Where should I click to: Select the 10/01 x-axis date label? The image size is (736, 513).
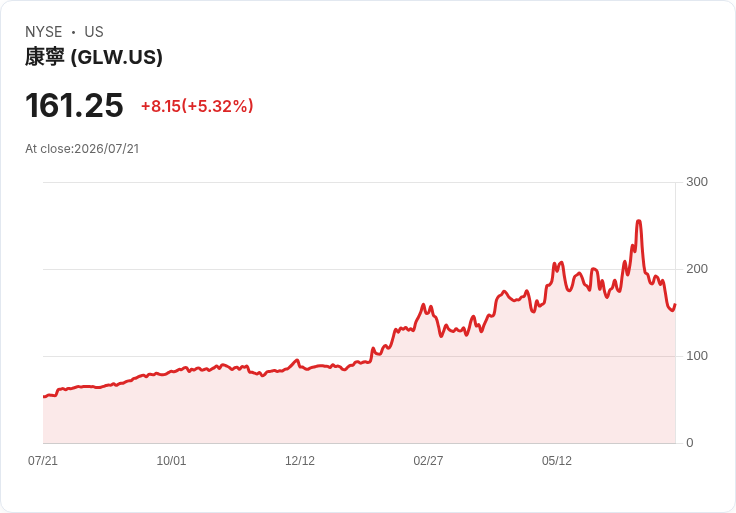(x=171, y=460)
